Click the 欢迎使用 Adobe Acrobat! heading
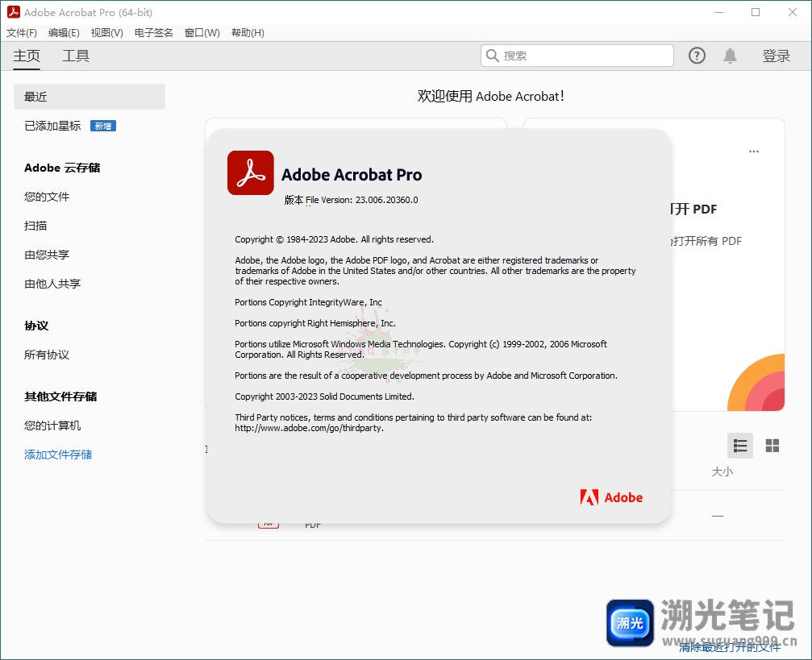The width and height of the screenshot is (812, 660). [491, 96]
